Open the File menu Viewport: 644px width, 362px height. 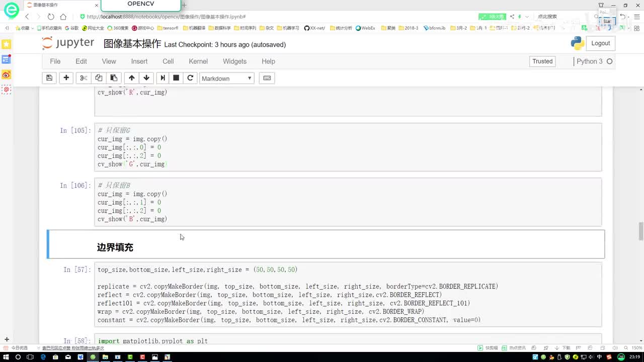[55, 61]
